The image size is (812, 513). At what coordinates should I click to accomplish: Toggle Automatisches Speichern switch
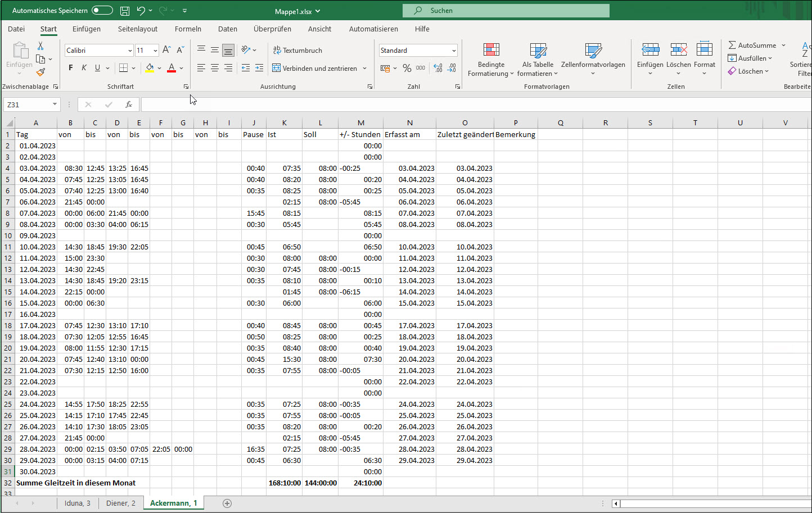pyautogui.click(x=102, y=11)
